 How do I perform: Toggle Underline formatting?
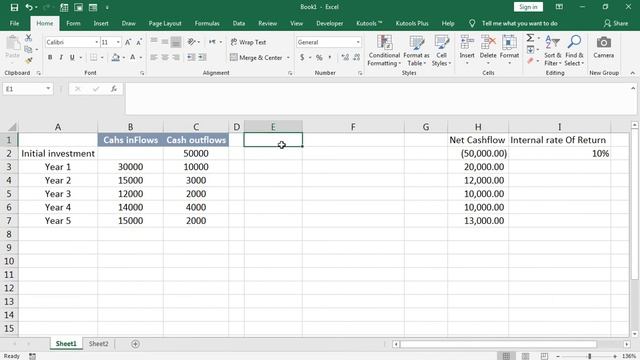coord(72,58)
